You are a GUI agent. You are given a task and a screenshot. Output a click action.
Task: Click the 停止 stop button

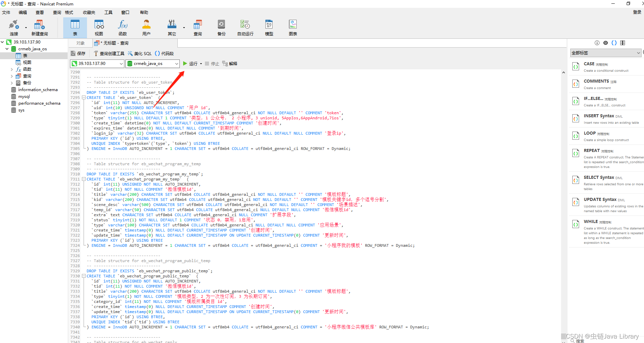click(x=212, y=64)
